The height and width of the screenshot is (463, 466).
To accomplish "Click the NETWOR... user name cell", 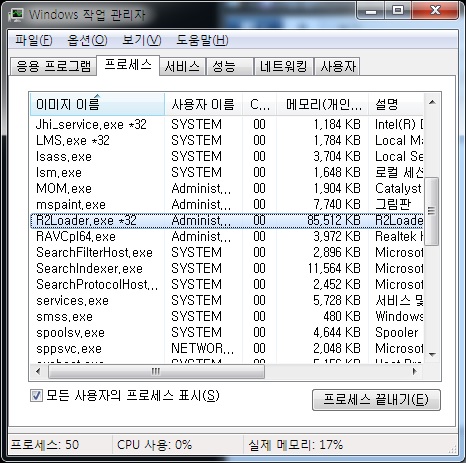I will [203, 348].
